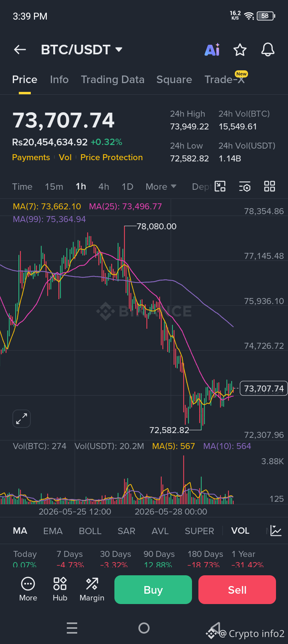Open the Trading Data tab
288x644 pixels.
pyautogui.click(x=113, y=80)
